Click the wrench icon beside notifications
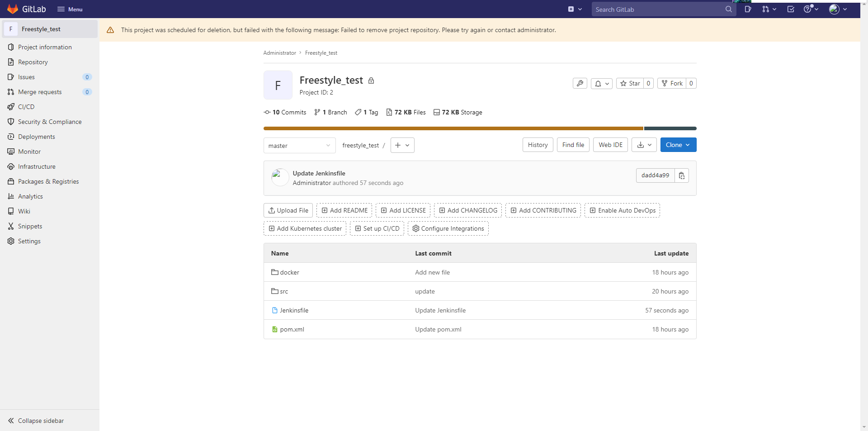The width and height of the screenshot is (868, 431). click(580, 83)
